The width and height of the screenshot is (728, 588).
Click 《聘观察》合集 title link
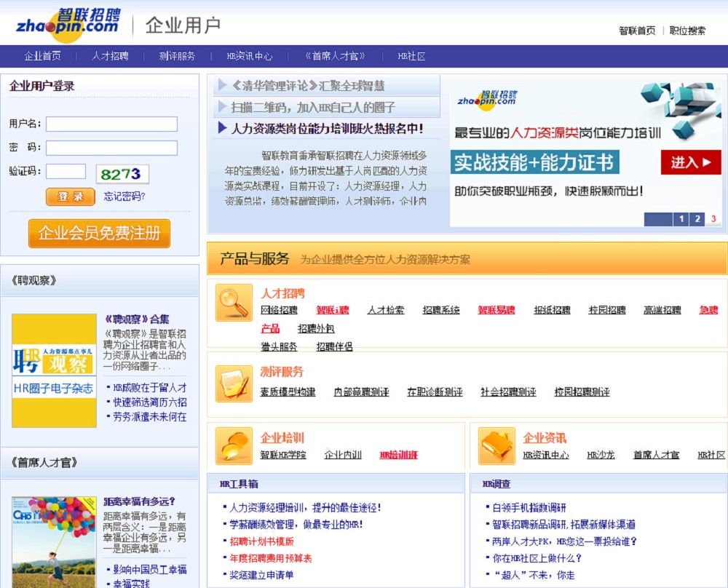tap(137, 319)
